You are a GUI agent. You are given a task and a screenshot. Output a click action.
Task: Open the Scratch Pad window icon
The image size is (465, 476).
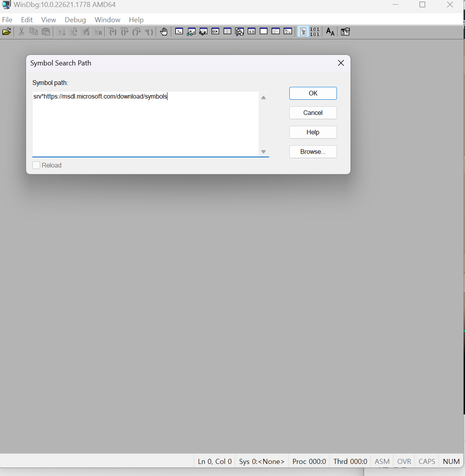click(x=264, y=32)
